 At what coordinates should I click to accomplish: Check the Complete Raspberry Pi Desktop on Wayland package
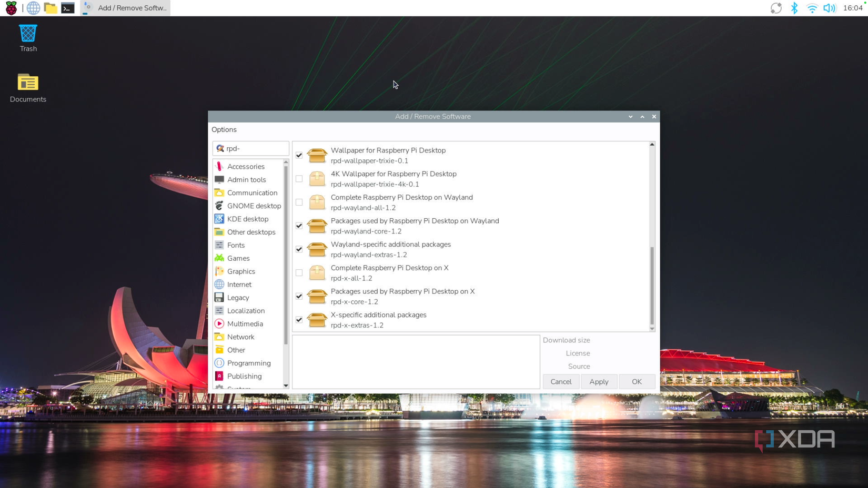(299, 202)
